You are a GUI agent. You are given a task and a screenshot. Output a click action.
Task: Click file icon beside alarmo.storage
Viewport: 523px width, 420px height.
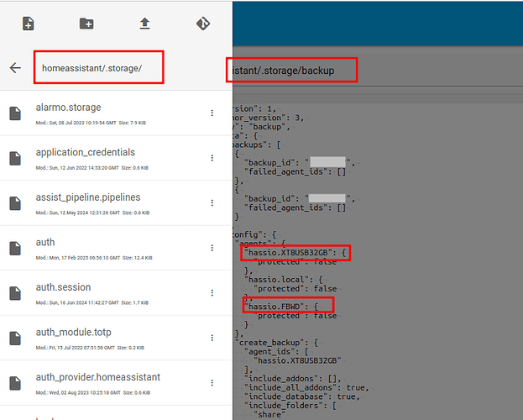[x=15, y=113]
